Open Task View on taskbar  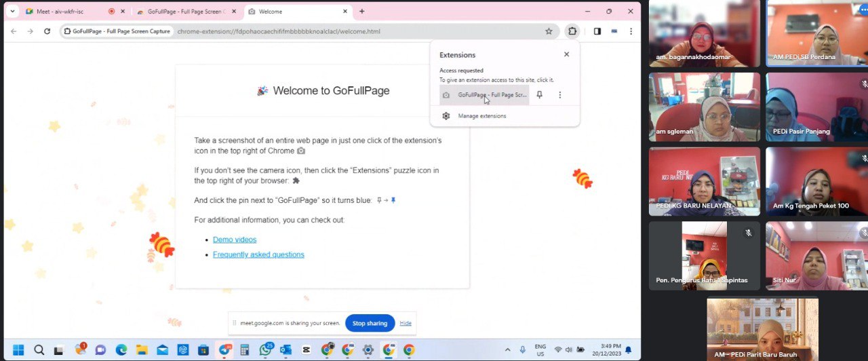(59, 350)
